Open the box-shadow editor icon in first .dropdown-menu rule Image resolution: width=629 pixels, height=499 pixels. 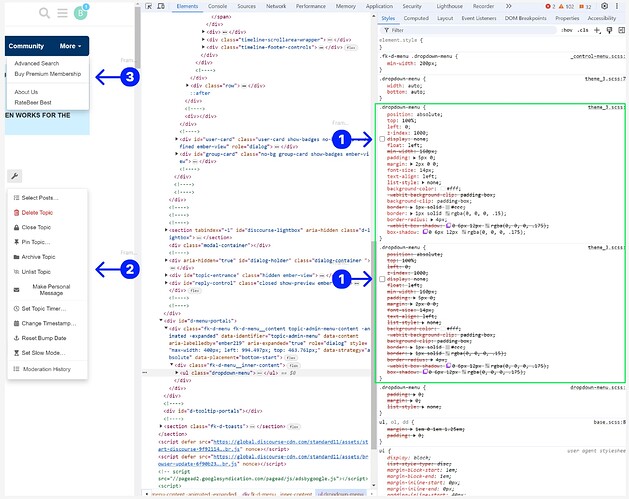(425, 232)
